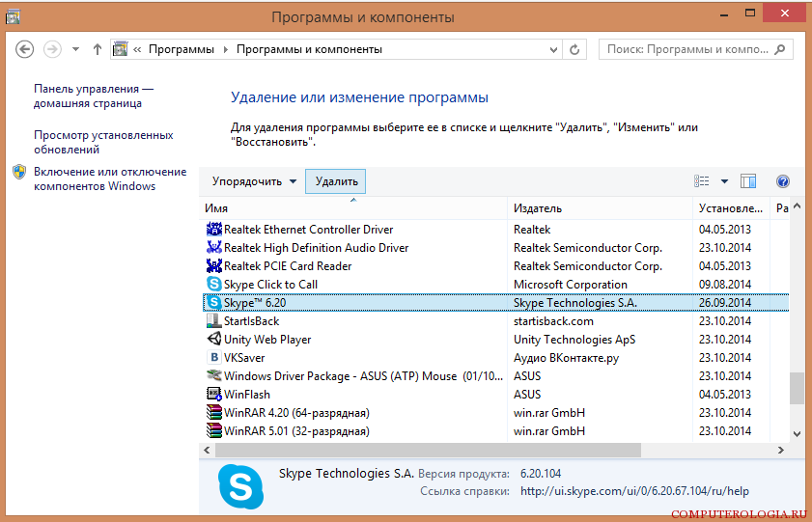Open help via the question mark icon
The image size is (812, 522).
click(783, 181)
